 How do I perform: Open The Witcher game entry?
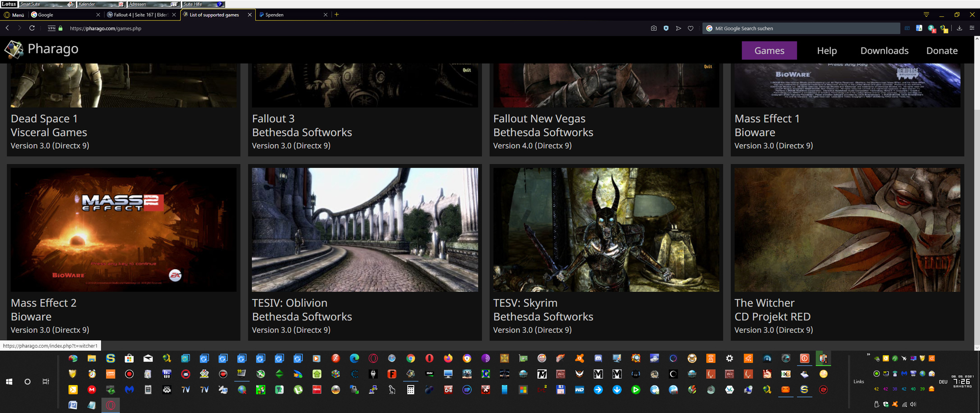[x=764, y=303]
